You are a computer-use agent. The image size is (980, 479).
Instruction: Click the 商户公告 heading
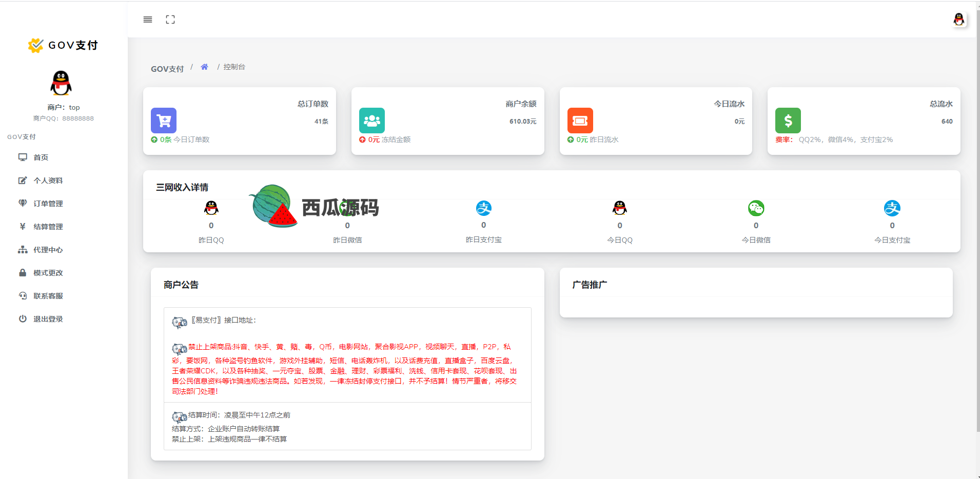click(x=181, y=285)
